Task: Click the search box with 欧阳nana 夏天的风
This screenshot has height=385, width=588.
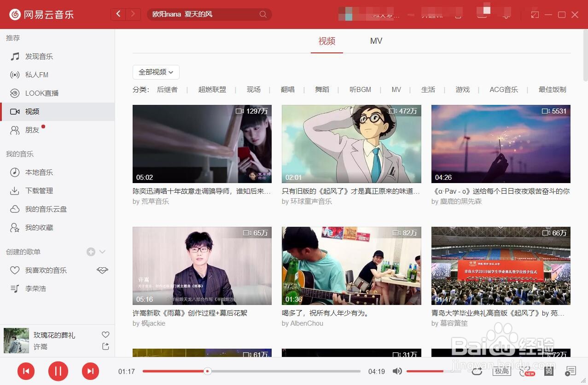Action: tap(209, 14)
